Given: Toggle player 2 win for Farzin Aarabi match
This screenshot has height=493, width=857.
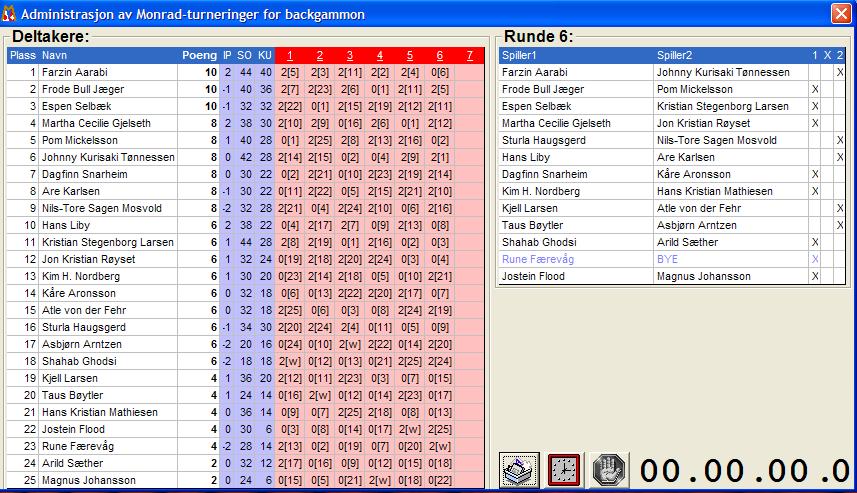Looking at the screenshot, I should (839, 72).
